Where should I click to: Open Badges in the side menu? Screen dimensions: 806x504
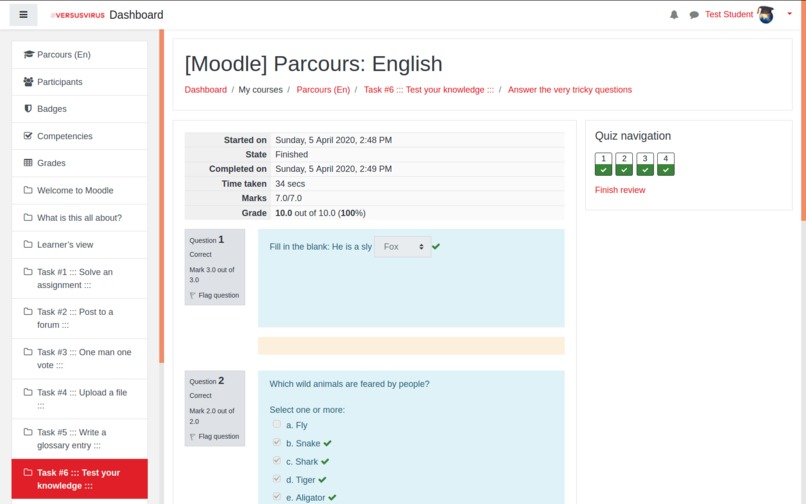pyautogui.click(x=80, y=109)
